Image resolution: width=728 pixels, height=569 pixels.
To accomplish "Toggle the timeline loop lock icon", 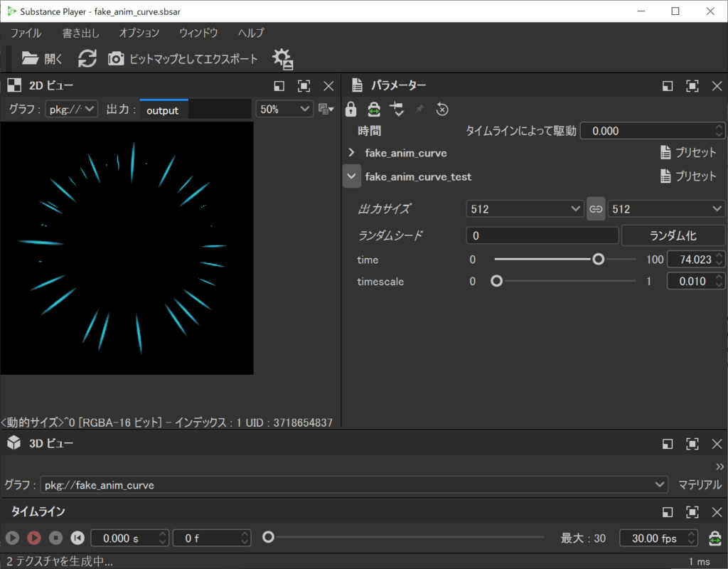I will coord(715,538).
